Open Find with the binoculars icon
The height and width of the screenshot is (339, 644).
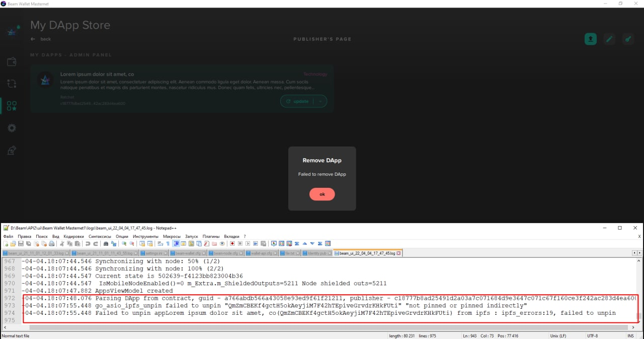pyautogui.click(x=106, y=243)
